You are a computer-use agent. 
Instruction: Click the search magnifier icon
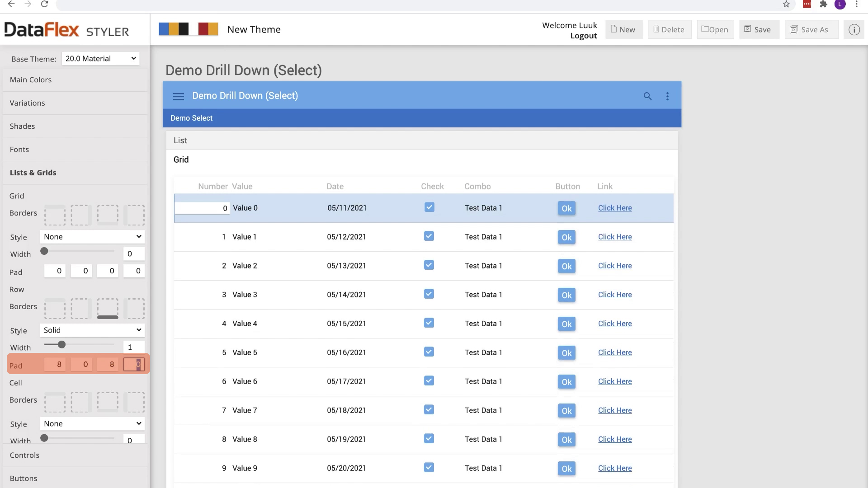coord(647,96)
